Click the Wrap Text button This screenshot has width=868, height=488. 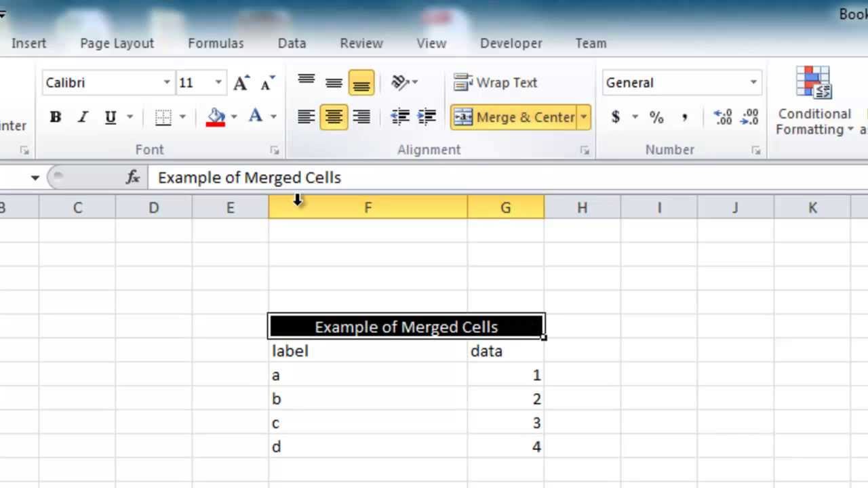496,83
